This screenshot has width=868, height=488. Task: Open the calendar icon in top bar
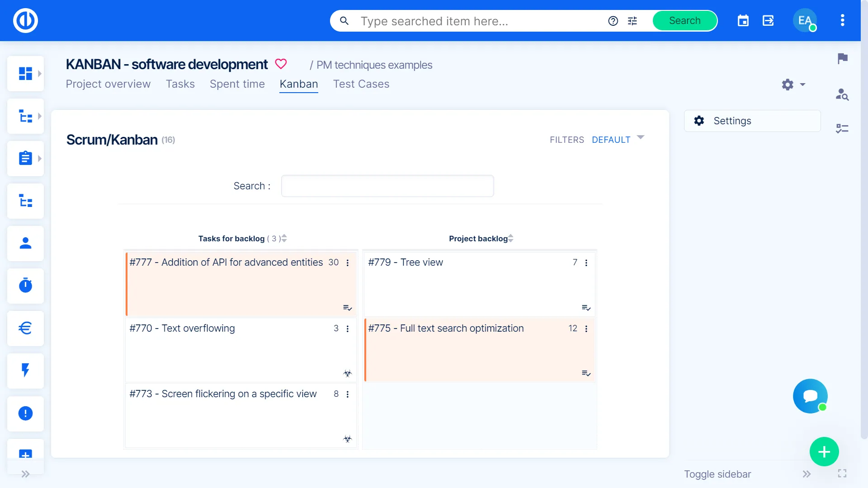(x=743, y=21)
